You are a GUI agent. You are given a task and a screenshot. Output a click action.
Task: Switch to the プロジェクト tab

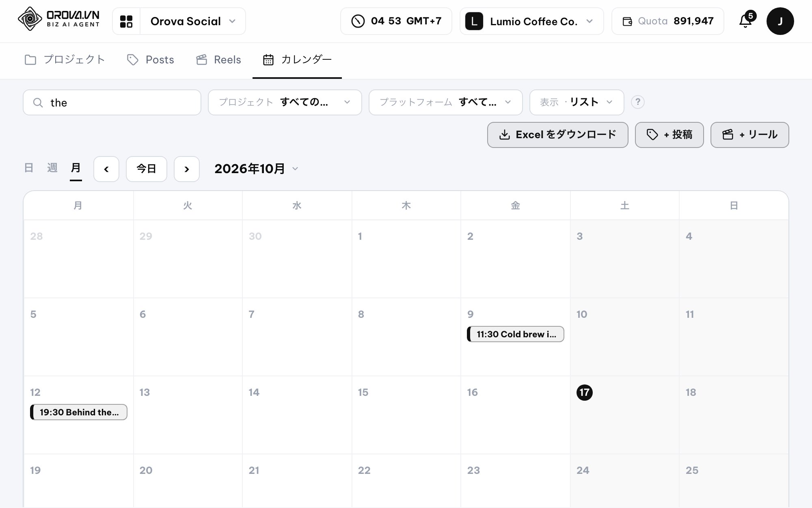[x=65, y=60]
